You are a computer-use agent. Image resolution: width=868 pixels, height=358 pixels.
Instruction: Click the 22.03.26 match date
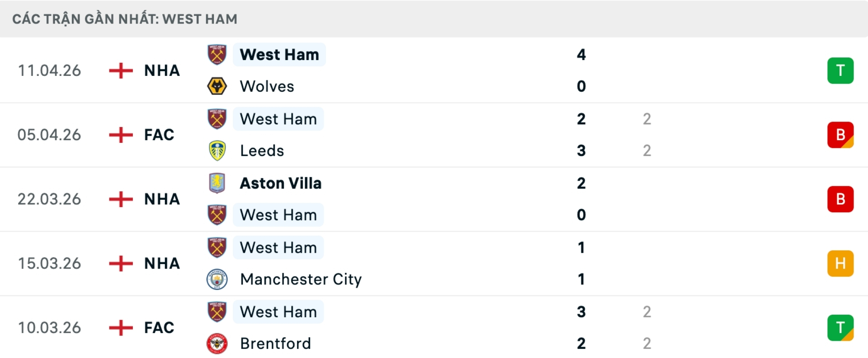pos(49,199)
